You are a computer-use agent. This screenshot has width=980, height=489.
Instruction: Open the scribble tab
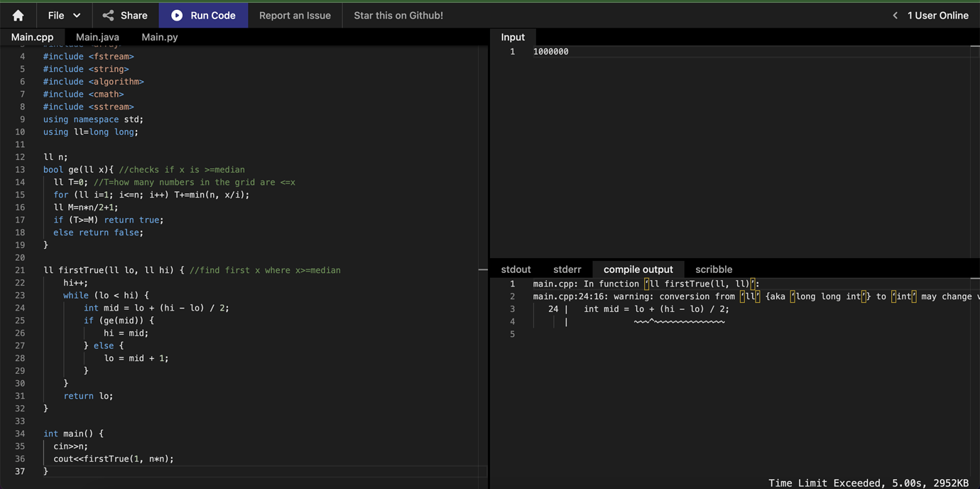(x=714, y=269)
